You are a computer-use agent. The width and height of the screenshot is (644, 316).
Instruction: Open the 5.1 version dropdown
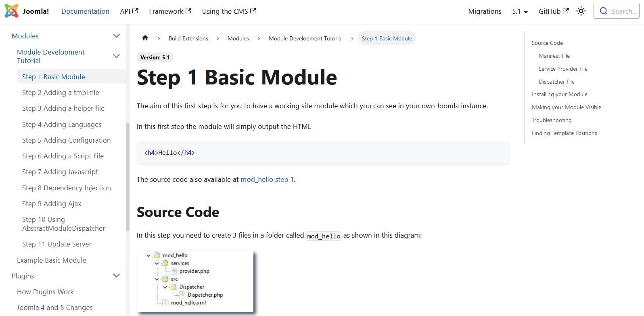(520, 11)
